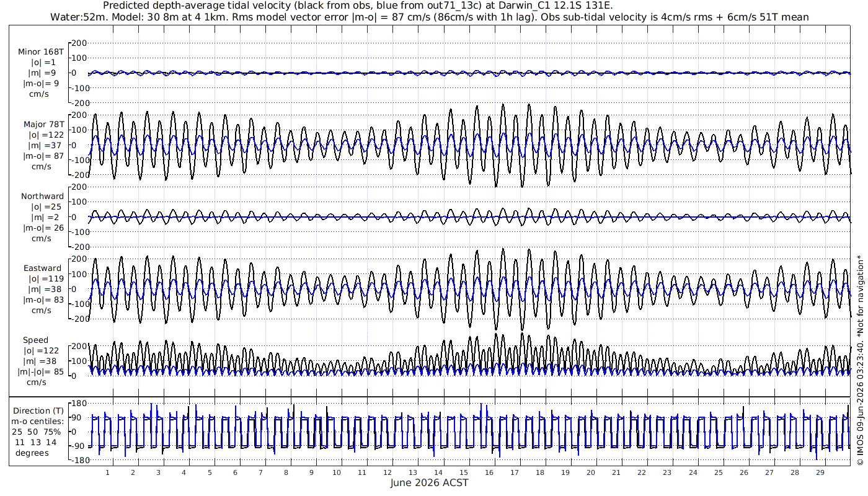Click the 'June 2026 ACST' axis title

pos(429,483)
